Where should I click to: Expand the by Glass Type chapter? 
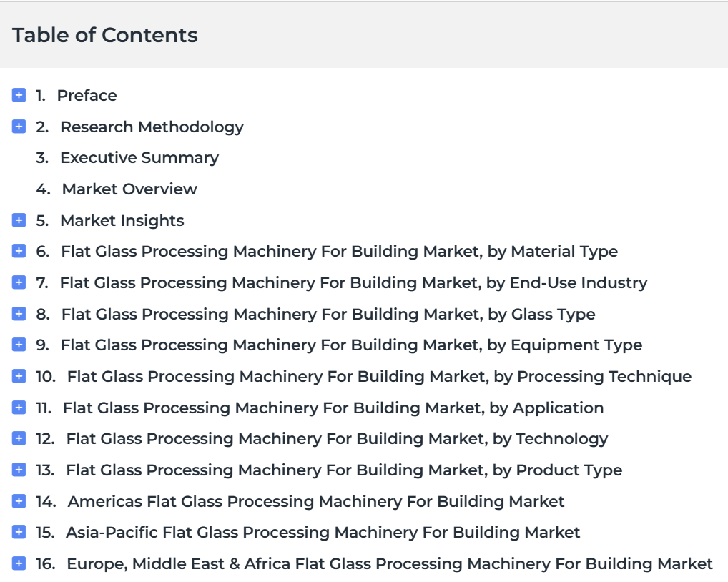[19, 314]
